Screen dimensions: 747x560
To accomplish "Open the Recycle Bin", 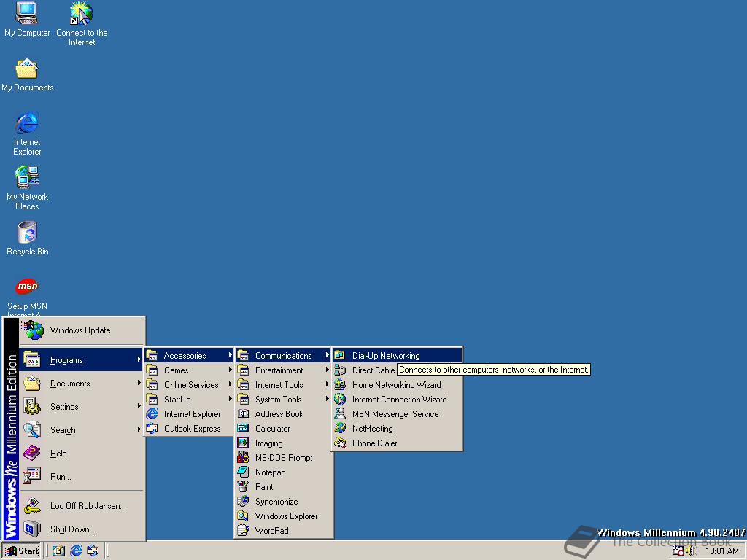I will (27, 238).
